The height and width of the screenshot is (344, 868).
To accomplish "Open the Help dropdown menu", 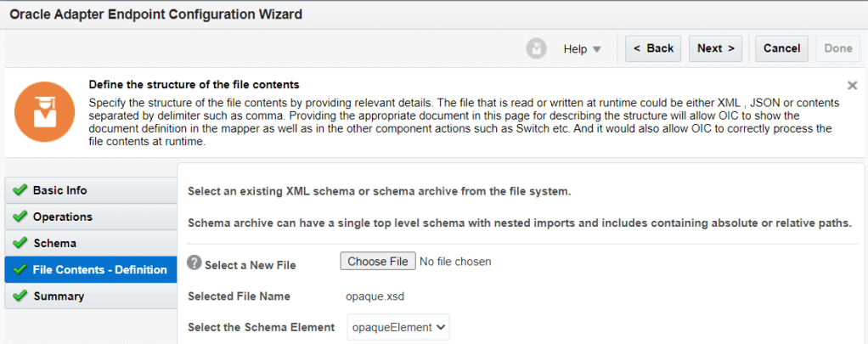I will tap(582, 48).
